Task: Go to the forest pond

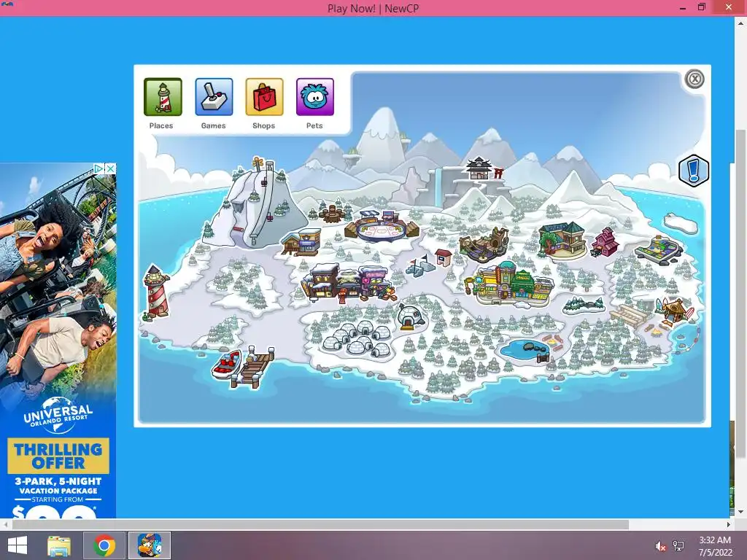Action: coord(524,350)
